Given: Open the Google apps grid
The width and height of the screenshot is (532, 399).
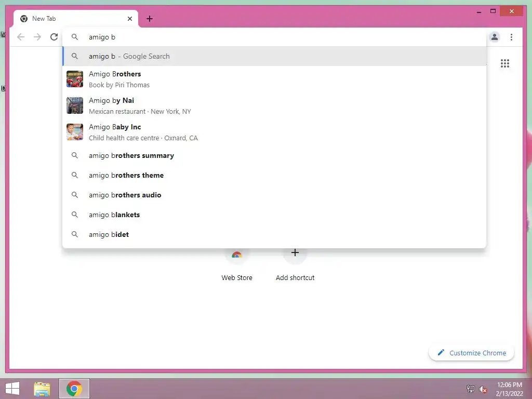Looking at the screenshot, I should point(505,63).
